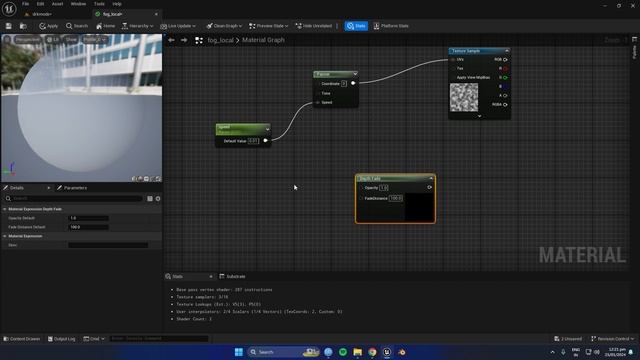Open the Asset menu
The width and height of the screenshot is (640, 360).
[x=57, y=4]
